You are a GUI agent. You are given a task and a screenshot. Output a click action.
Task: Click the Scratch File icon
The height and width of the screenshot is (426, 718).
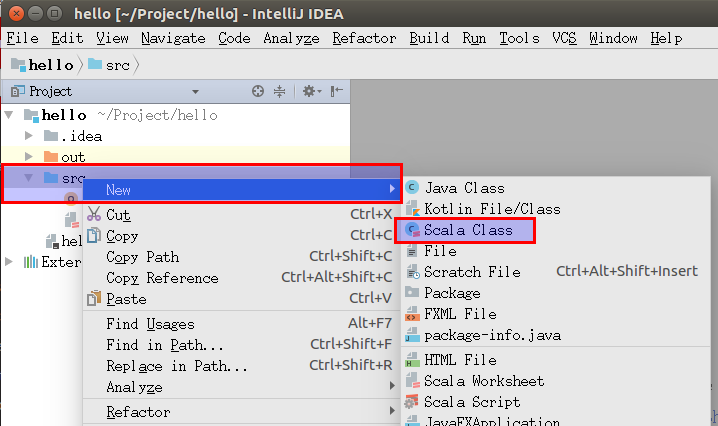pyautogui.click(x=411, y=272)
